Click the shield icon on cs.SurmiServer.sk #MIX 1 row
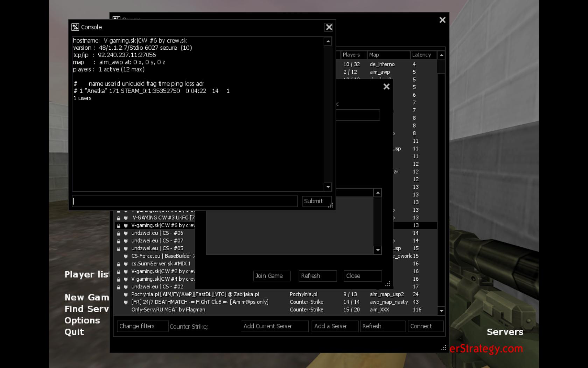 click(126, 264)
